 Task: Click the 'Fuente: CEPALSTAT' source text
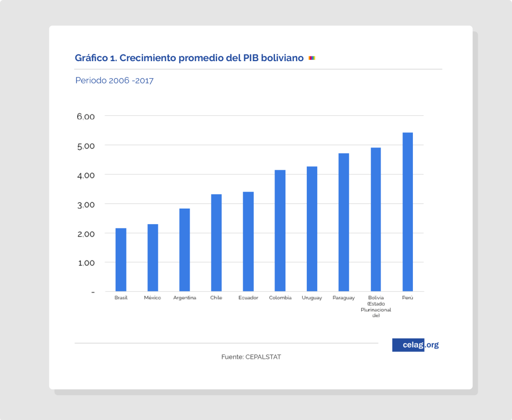tap(251, 357)
